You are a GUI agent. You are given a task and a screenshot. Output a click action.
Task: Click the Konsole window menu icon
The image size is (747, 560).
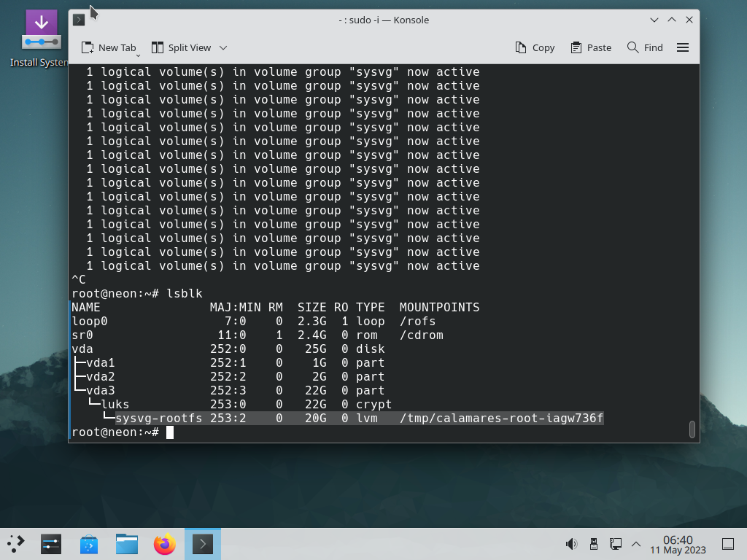pos(79,20)
